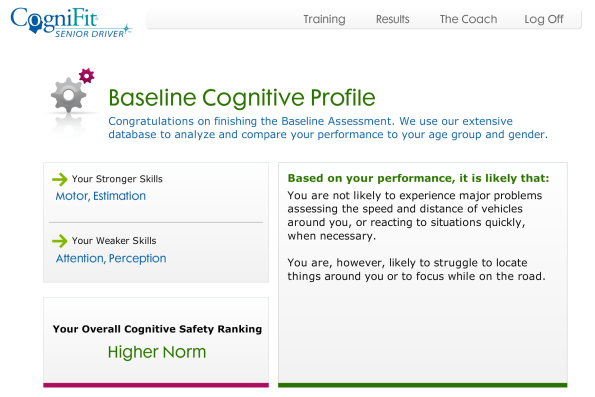595x397 pixels.
Task: Go to The Coach section
Action: (468, 19)
